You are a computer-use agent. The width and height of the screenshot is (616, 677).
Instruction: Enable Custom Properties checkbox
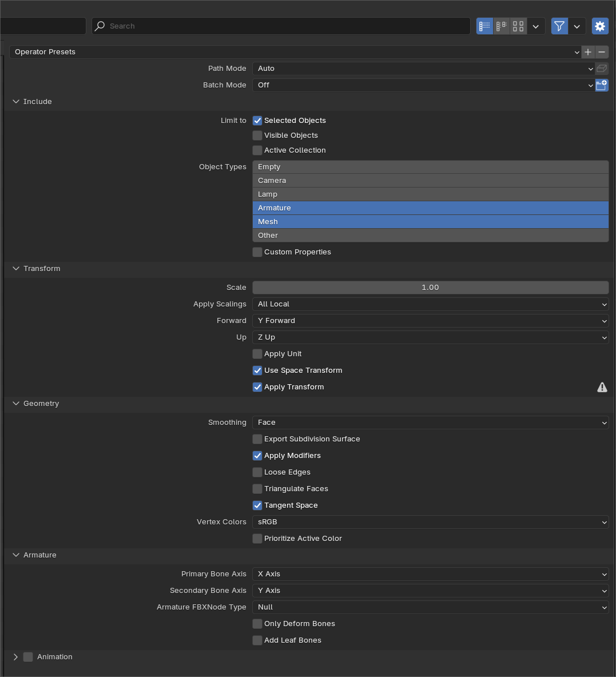(257, 252)
